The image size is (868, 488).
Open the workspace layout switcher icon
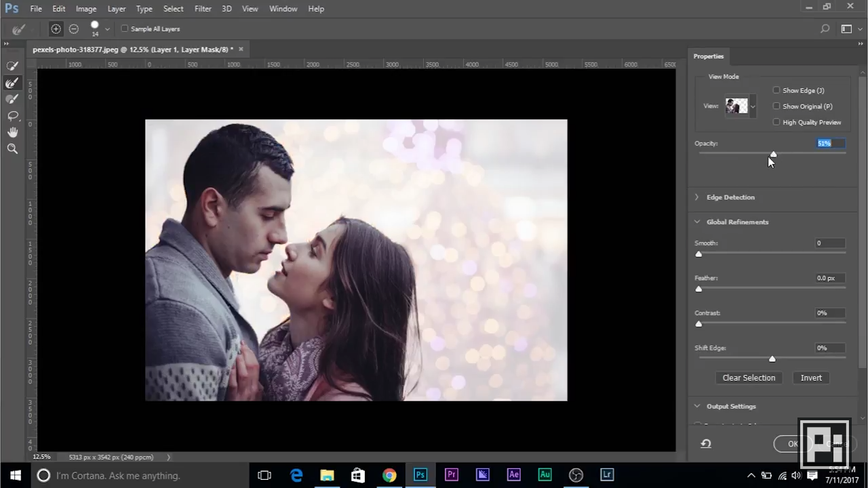[x=846, y=29]
